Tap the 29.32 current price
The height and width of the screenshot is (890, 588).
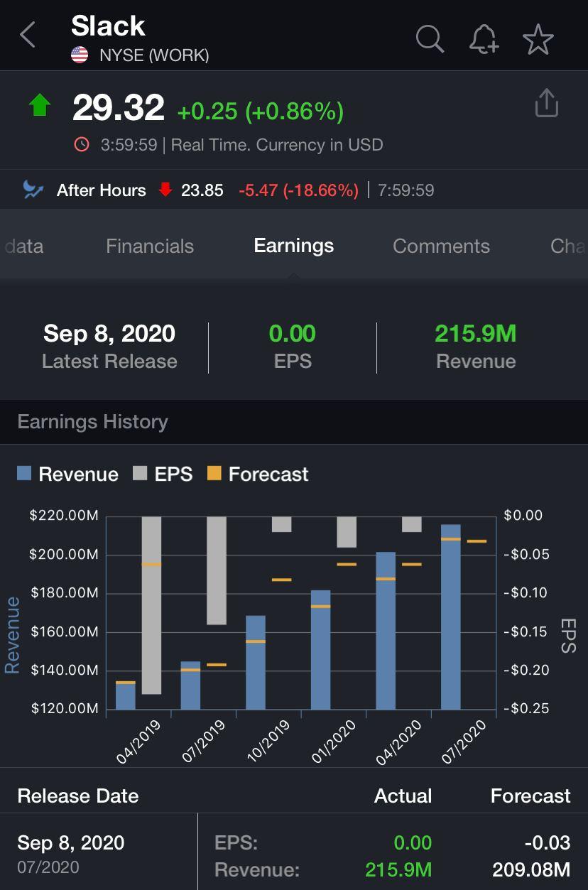(119, 108)
